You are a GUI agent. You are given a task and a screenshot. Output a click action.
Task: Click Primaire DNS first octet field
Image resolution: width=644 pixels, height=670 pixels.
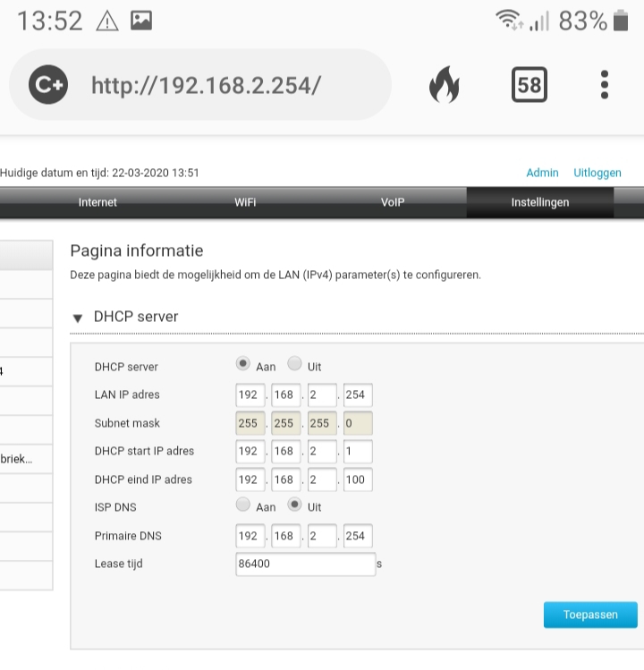tap(250, 536)
